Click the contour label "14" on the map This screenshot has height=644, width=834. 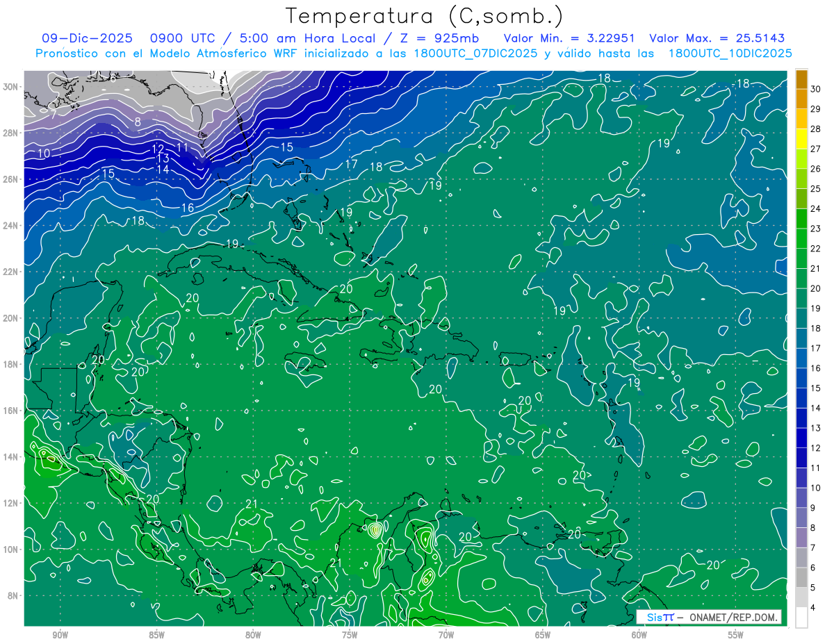tap(163, 170)
